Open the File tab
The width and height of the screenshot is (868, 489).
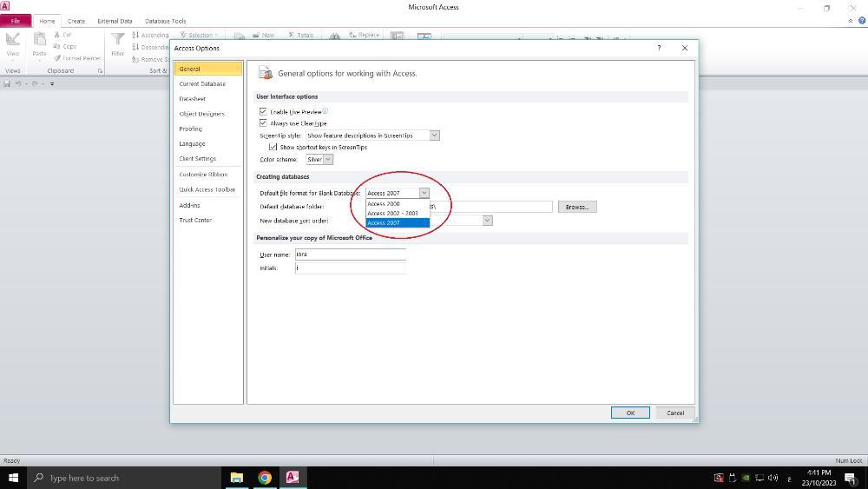[x=16, y=21]
